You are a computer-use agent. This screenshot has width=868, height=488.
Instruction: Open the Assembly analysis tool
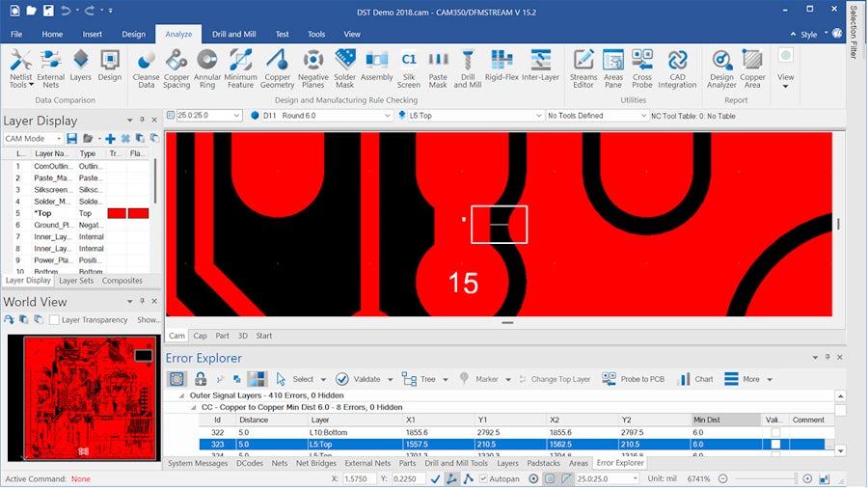point(376,66)
